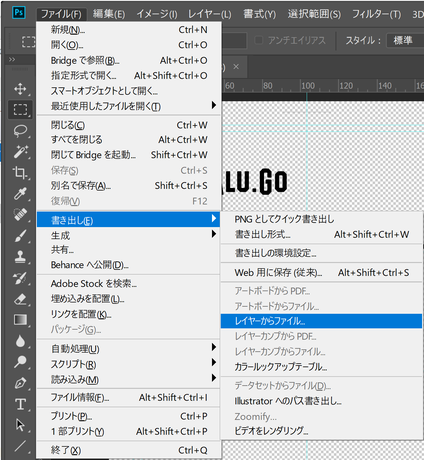The height and width of the screenshot is (460, 424).
Task: Open the フィルター(T) menu
Action: tap(376, 14)
